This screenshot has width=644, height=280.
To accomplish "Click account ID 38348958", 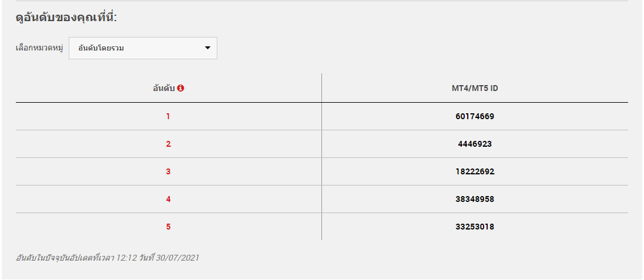I will [x=475, y=199].
